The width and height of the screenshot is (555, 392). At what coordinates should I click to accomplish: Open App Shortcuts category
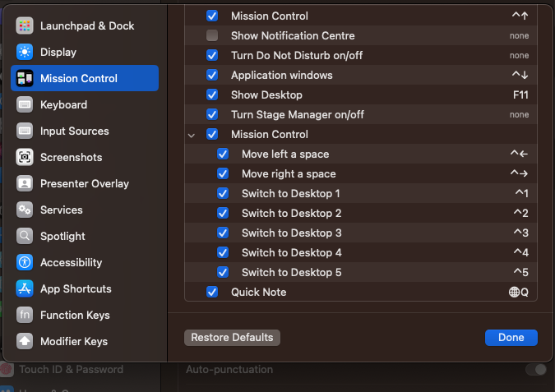[x=76, y=288]
